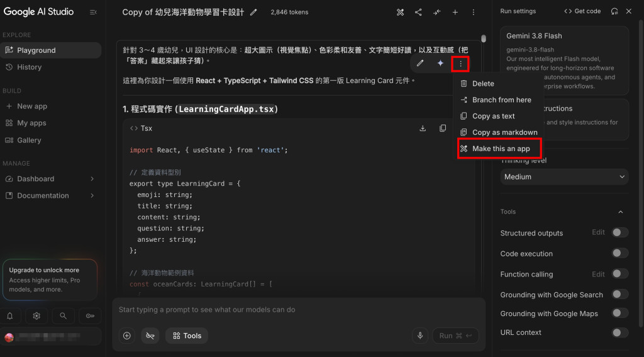
Task: Close the Run settings panel
Action: [x=629, y=11]
